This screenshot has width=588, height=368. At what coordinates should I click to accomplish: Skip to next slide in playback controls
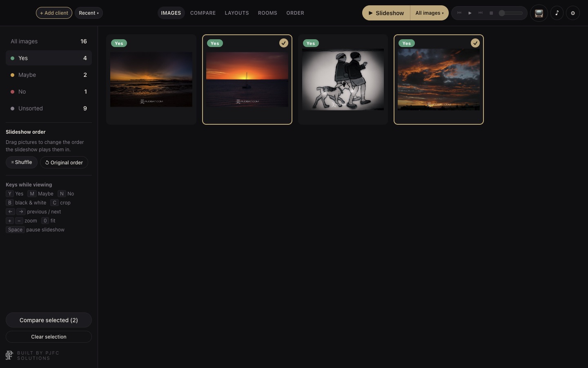tap(481, 13)
